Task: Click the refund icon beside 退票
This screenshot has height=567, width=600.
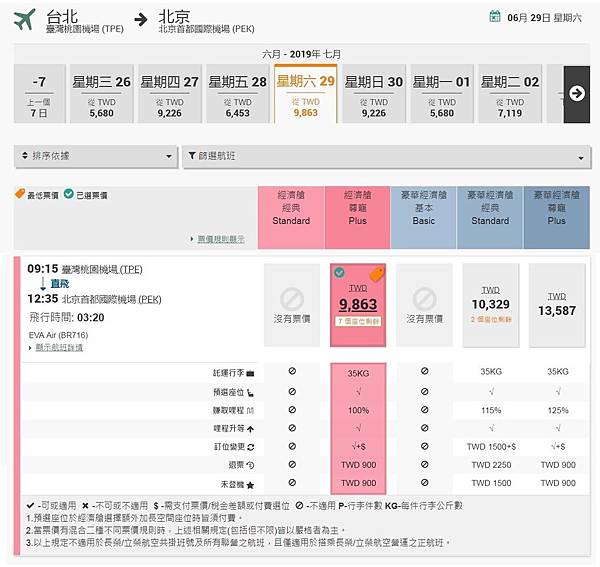Action: [x=251, y=465]
